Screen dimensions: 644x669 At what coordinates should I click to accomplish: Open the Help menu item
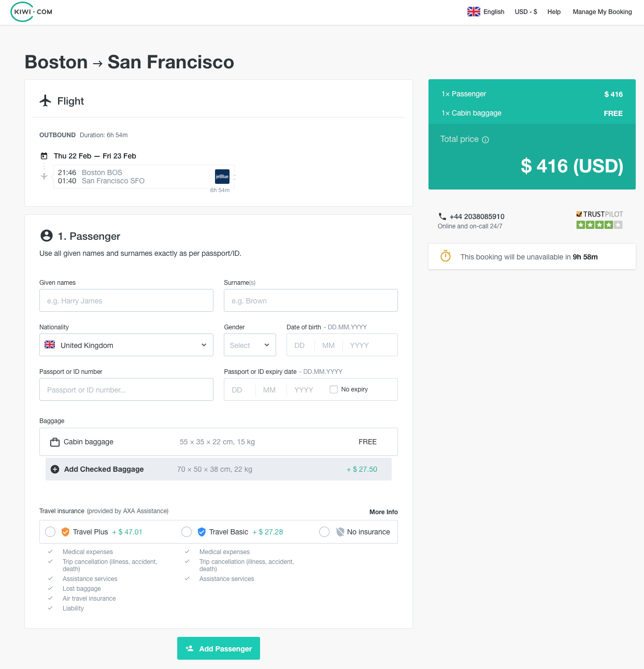pyautogui.click(x=554, y=12)
